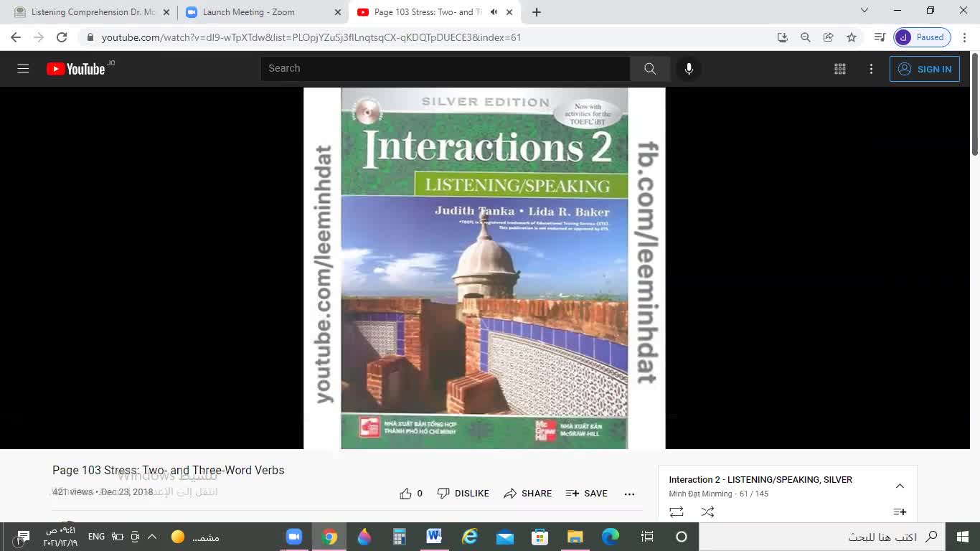Sign in to YouTube
Image resolution: width=980 pixels, height=551 pixels.
(925, 69)
